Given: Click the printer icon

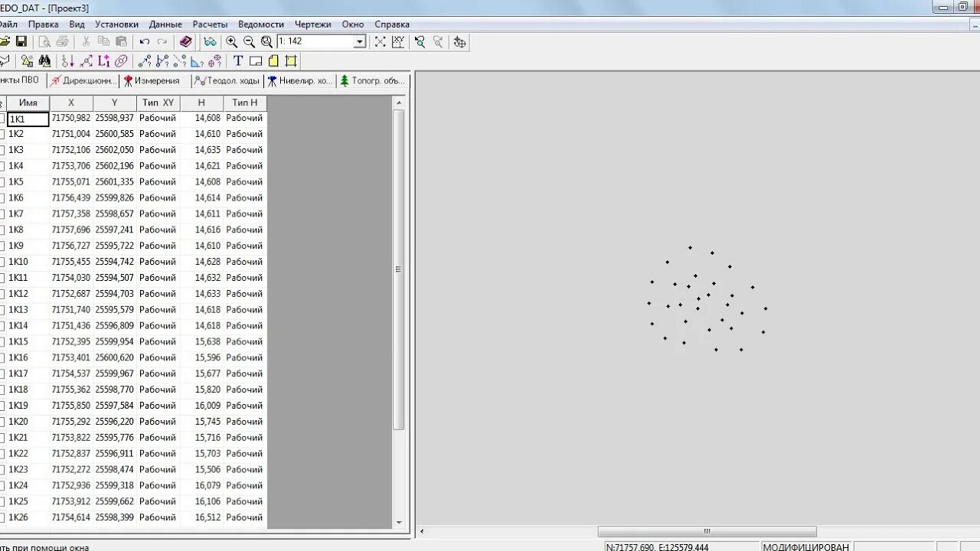Looking at the screenshot, I should 63,41.
